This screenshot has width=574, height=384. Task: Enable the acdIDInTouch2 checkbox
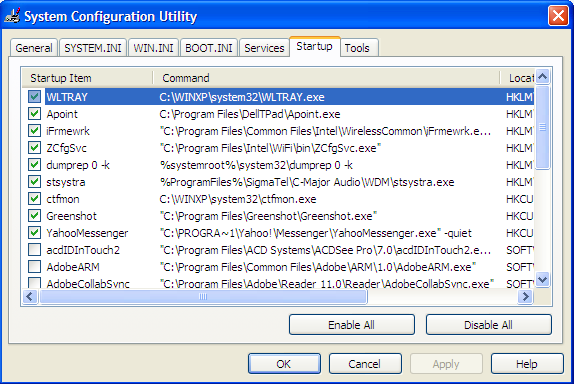(x=34, y=250)
